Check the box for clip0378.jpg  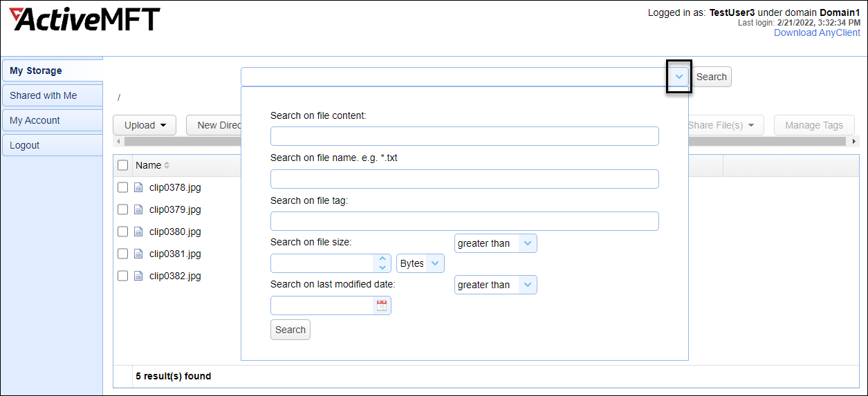point(122,187)
